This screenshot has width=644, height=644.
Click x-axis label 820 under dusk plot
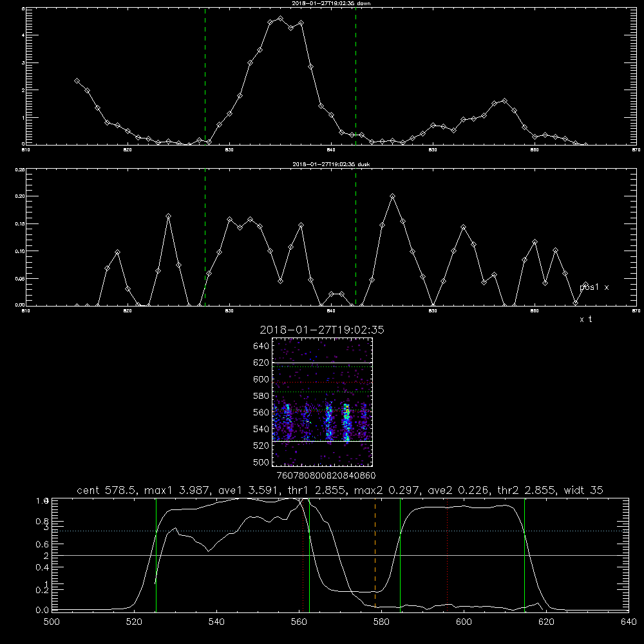(128, 311)
